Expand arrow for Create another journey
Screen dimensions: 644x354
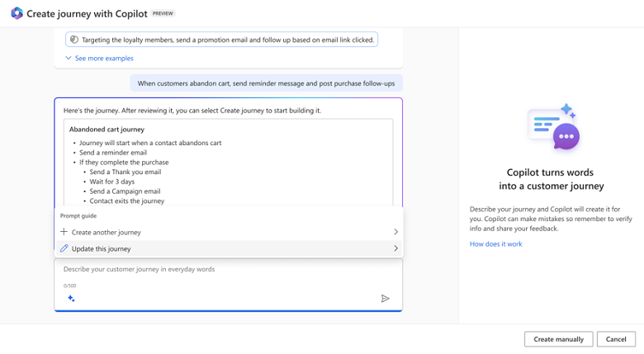click(395, 232)
